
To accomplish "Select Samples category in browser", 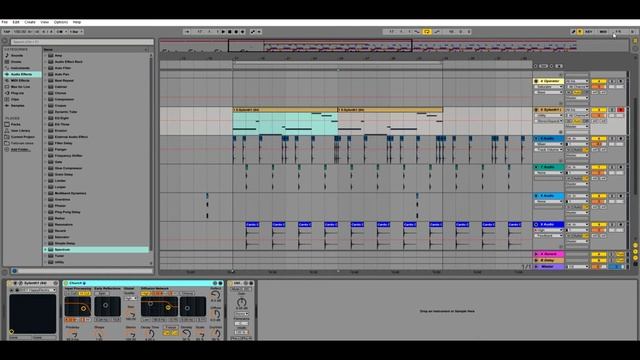I will pyautogui.click(x=18, y=105).
